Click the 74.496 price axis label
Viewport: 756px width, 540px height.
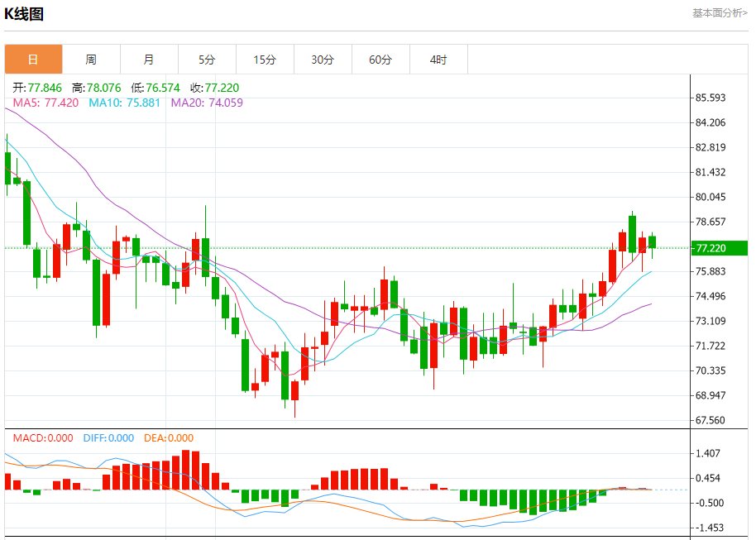[711, 296]
